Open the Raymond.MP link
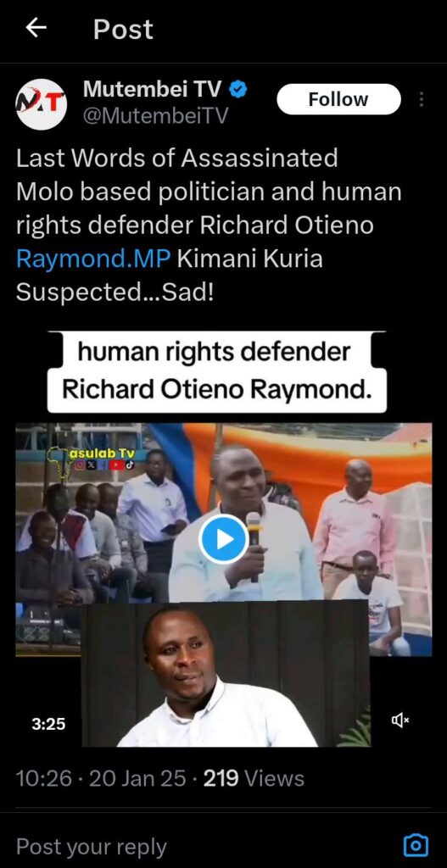Screen dimensions: 447x868 tap(93, 259)
